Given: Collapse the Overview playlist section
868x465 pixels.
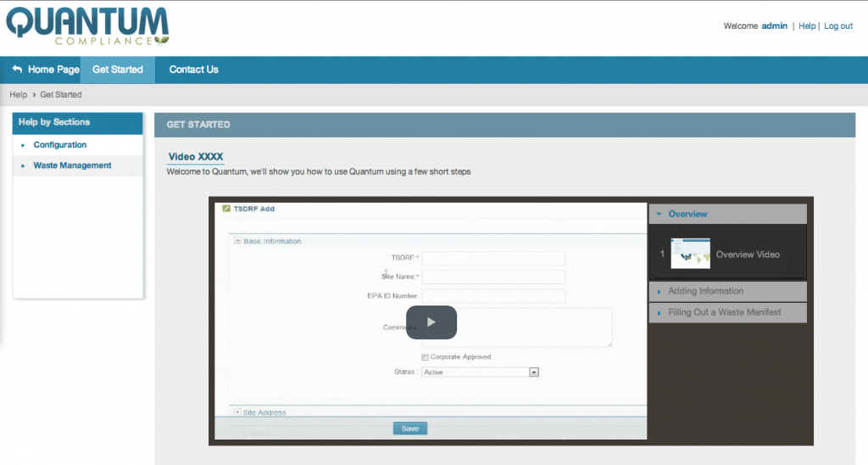Looking at the screenshot, I should (x=728, y=214).
